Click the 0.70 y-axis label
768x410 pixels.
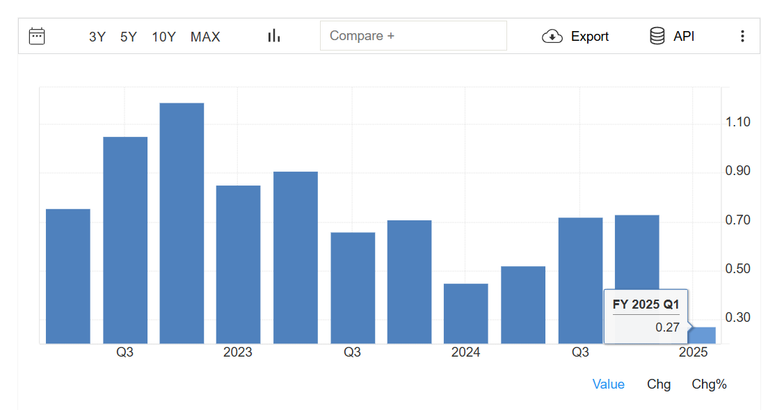(x=738, y=220)
